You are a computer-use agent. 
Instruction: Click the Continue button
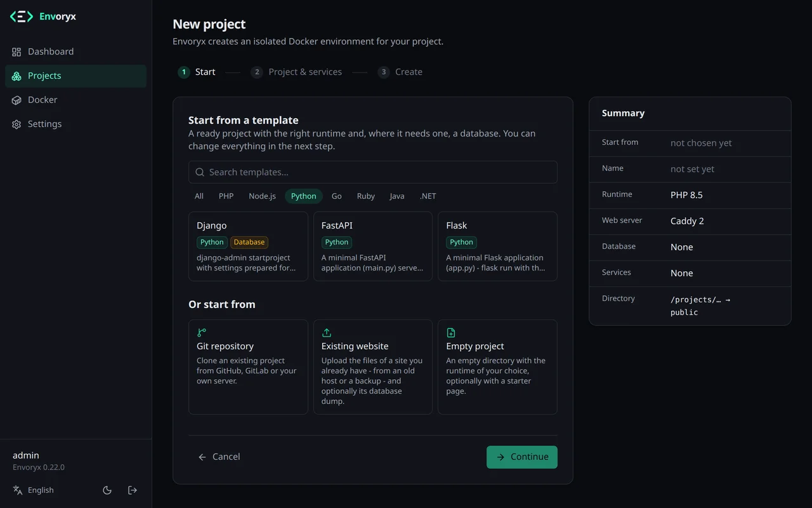tap(522, 457)
